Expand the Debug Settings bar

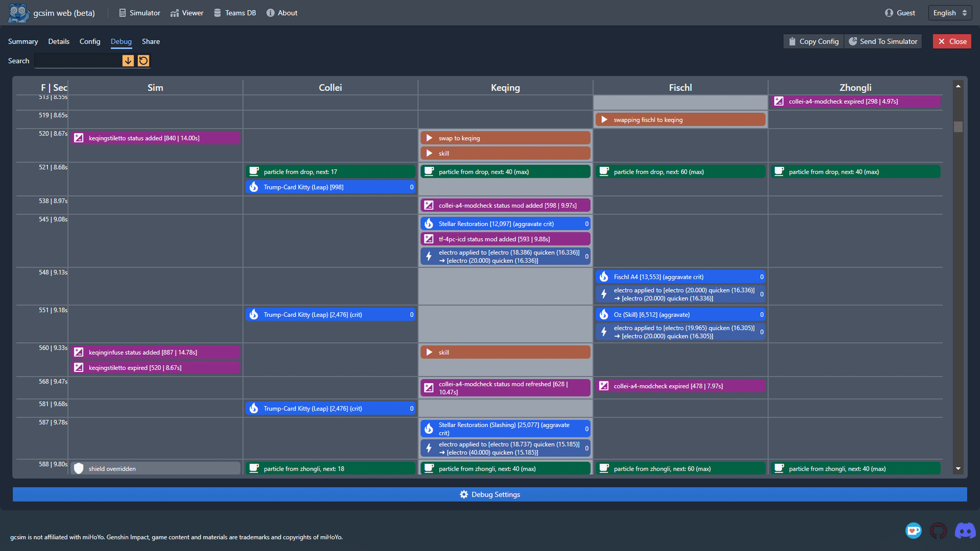(489, 494)
